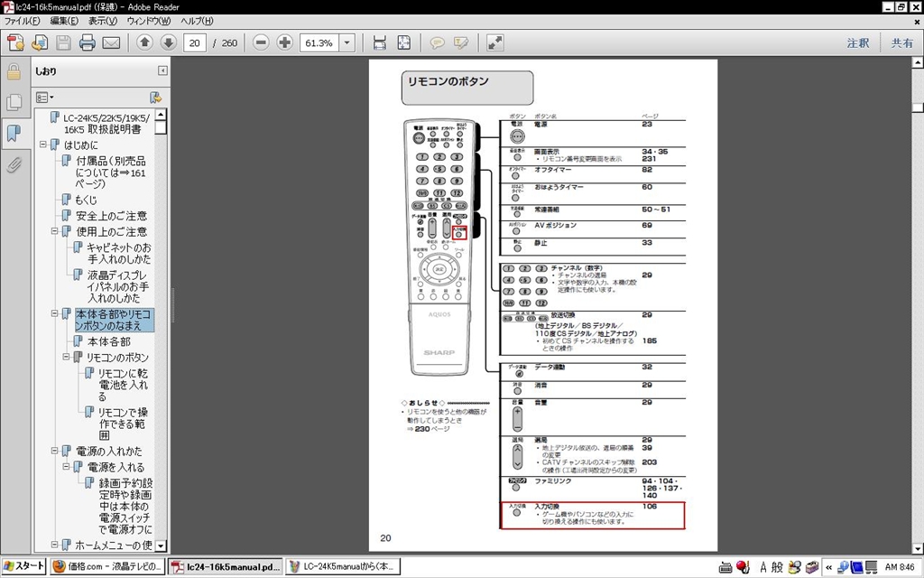Open the 付属品 bookmark
Viewport: 924px width, 578px height.
coord(111,172)
